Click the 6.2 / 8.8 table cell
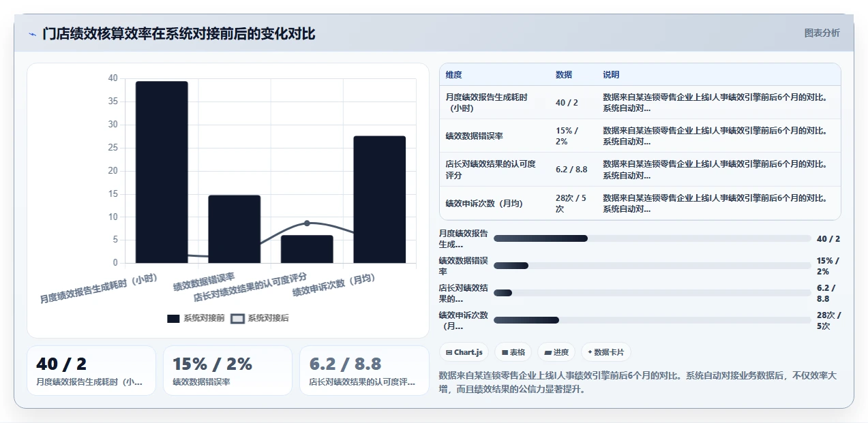 pos(571,169)
